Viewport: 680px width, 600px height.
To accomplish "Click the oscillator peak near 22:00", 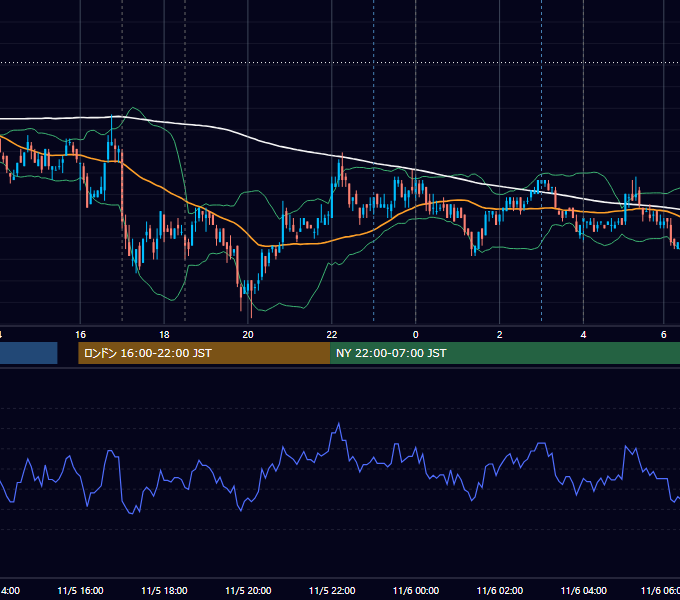I will coord(338,424).
